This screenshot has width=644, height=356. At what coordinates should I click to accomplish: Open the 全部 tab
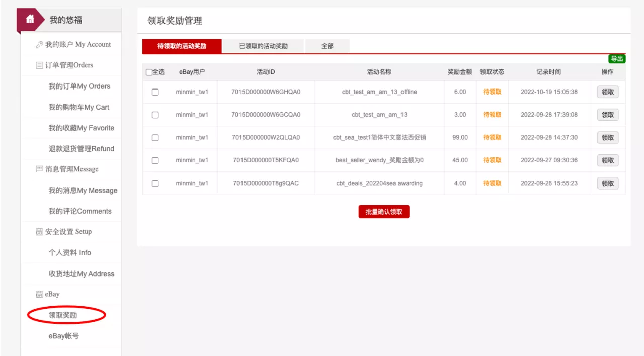(327, 46)
